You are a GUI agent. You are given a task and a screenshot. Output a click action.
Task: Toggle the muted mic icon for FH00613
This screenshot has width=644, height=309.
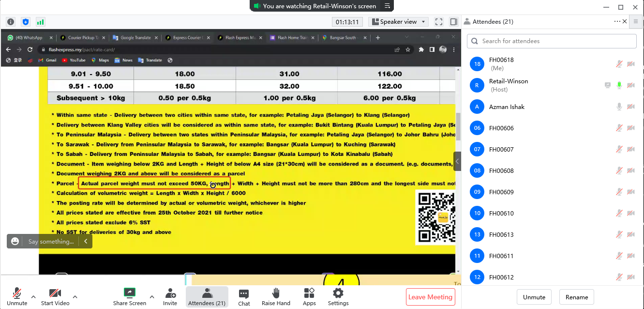coord(619,234)
